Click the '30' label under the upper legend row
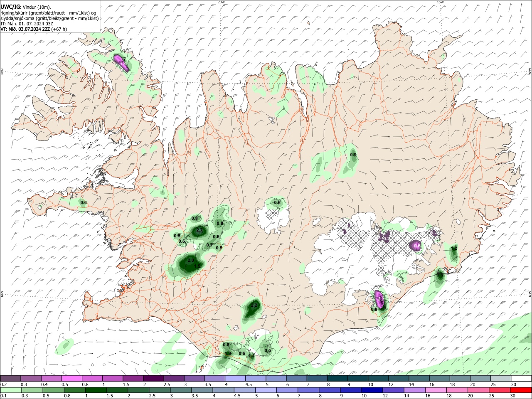This screenshot has width=532, height=399. [514, 384]
